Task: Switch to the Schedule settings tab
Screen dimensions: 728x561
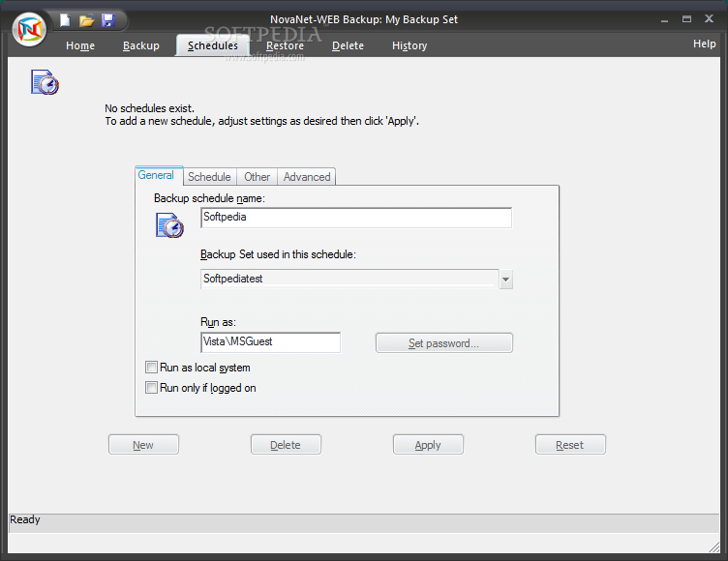Action: click(209, 177)
